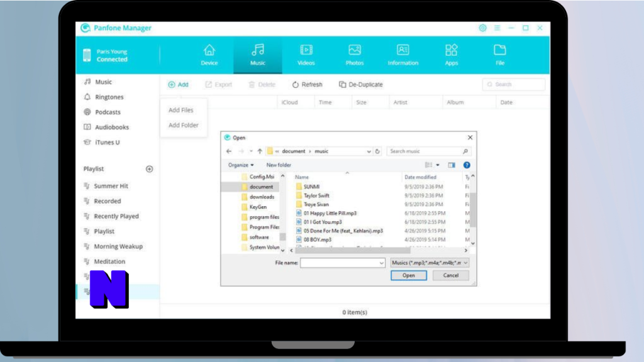Viewport: 644px width, 362px height.
Task: Open the view options dropdown arrow
Action: (438, 165)
